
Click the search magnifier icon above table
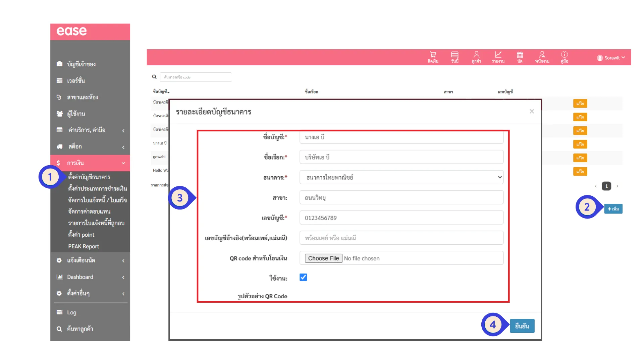pyautogui.click(x=154, y=77)
